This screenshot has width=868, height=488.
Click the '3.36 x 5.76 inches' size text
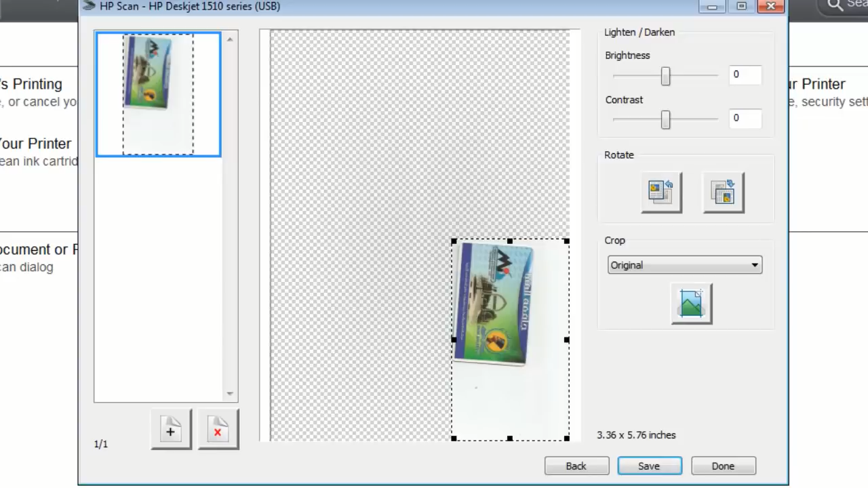pyautogui.click(x=636, y=435)
